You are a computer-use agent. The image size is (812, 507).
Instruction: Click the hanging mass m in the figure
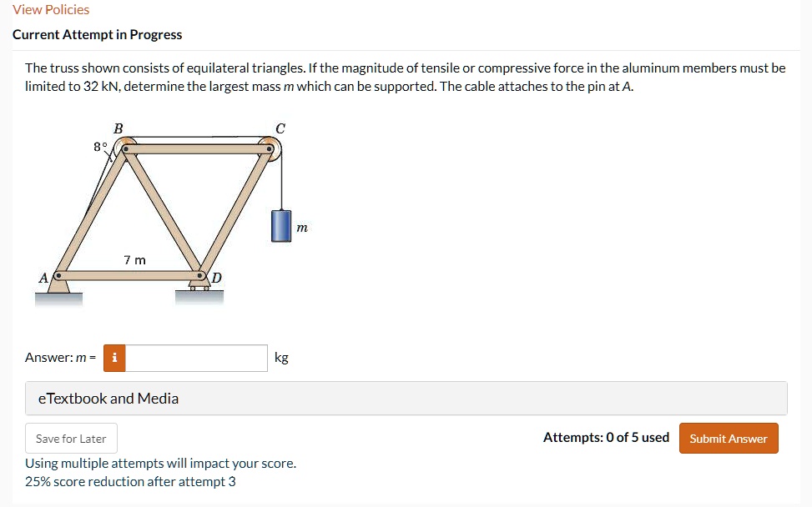pyautogui.click(x=280, y=225)
